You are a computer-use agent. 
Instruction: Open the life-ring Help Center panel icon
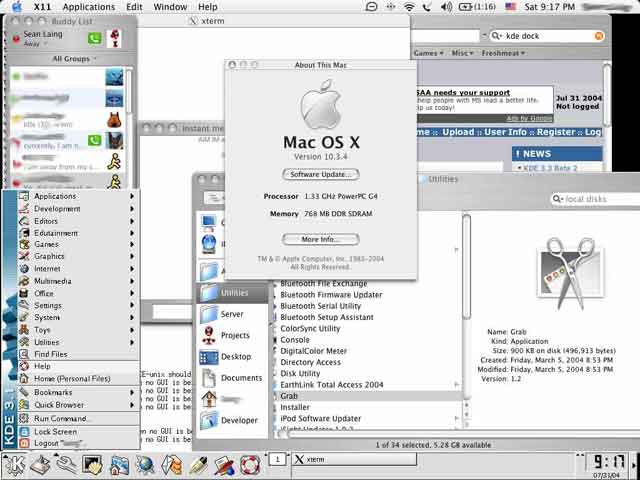tap(250, 466)
